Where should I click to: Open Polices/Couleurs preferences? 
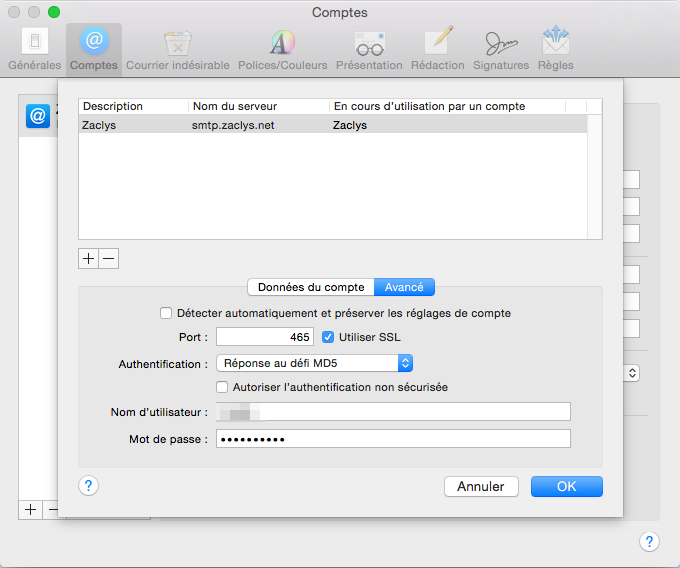point(282,48)
